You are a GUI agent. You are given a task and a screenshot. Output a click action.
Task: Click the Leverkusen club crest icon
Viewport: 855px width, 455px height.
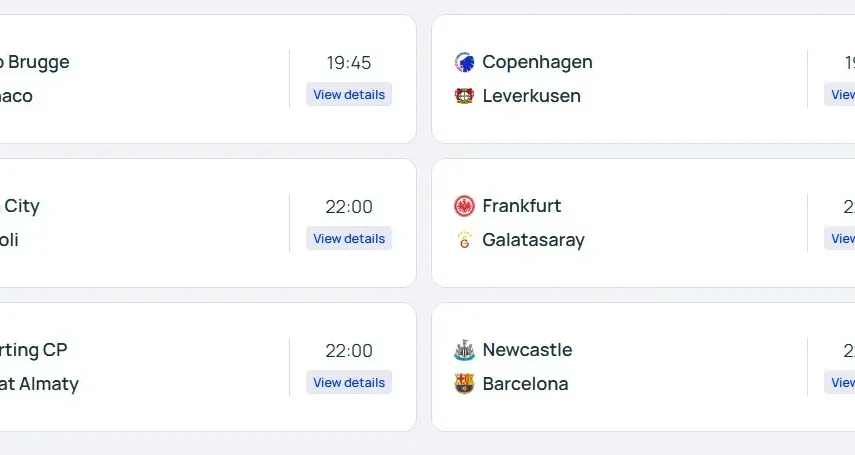pos(464,96)
